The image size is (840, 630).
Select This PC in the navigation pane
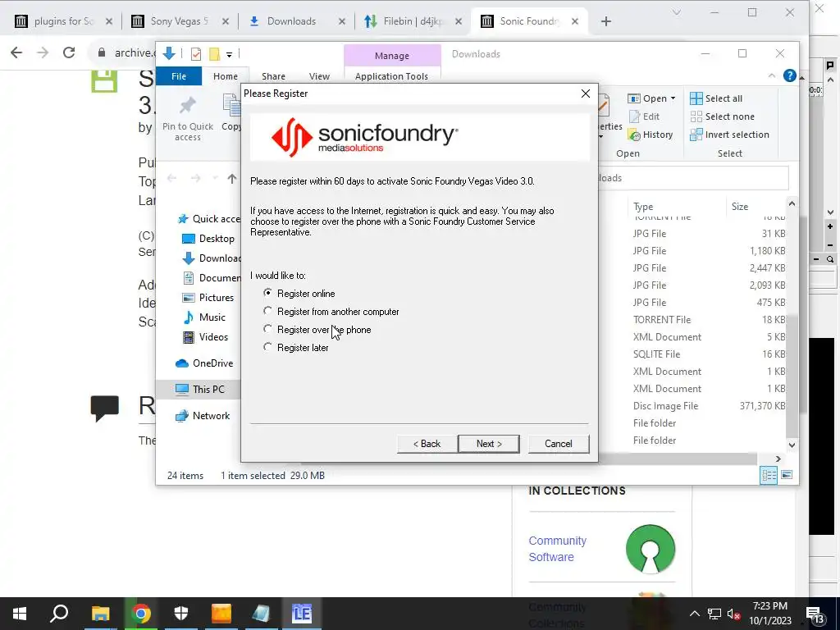click(199, 390)
